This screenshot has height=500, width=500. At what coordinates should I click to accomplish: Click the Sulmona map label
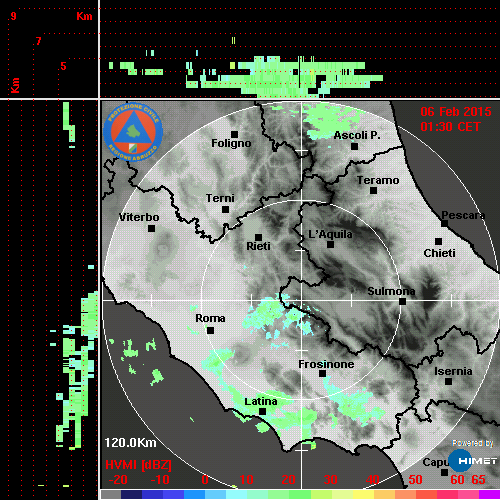(391, 291)
